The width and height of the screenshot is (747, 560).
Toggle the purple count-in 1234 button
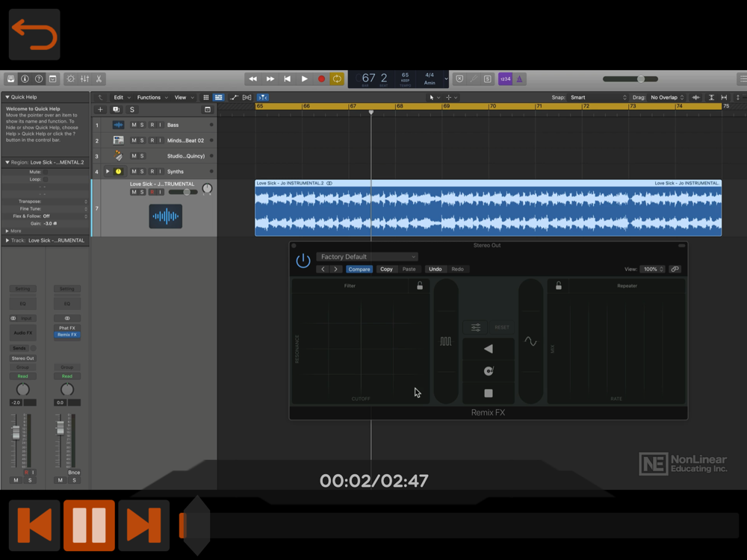point(506,79)
